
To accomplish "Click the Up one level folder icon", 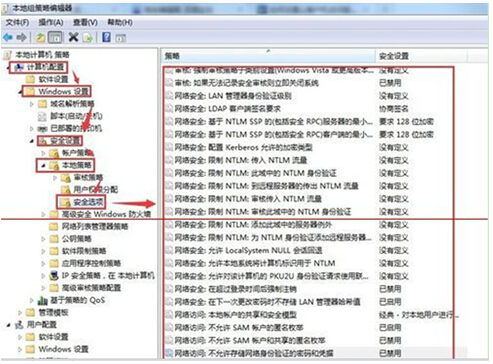I will click(x=41, y=37).
